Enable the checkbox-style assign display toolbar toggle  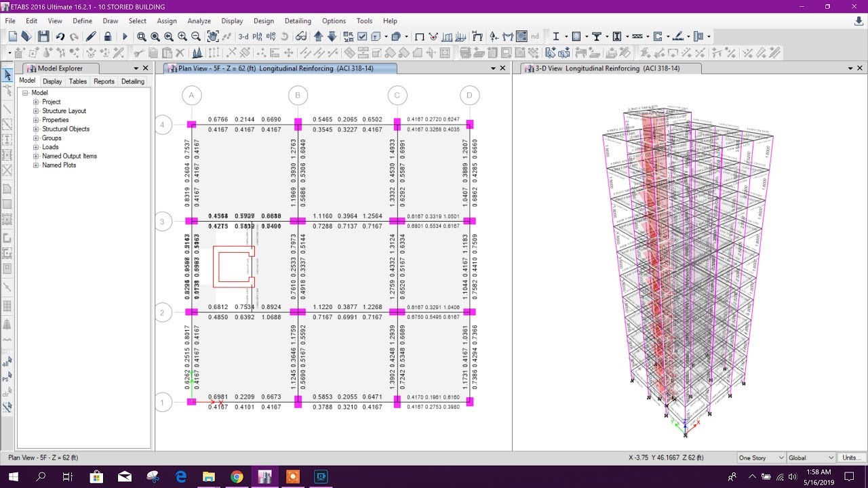[x=362, y=37]
